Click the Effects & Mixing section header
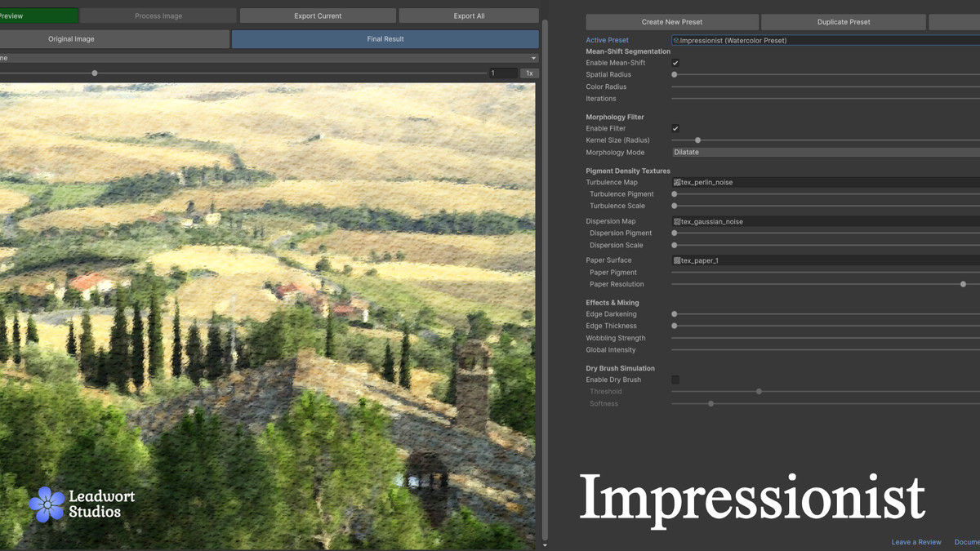The image size is (980, 551). click(612, 303)
